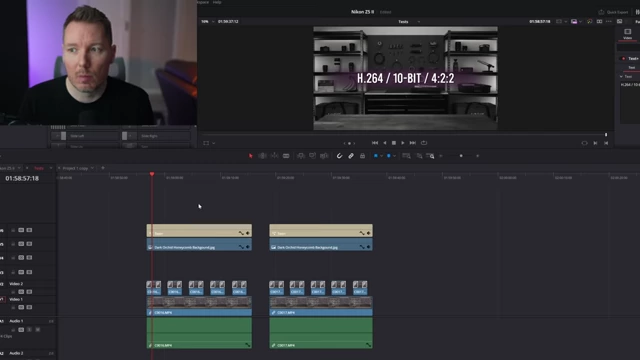The width and height of the screenshot is (640, 360).
Task: Disable the Video 2 track
Action: (29, 292)
